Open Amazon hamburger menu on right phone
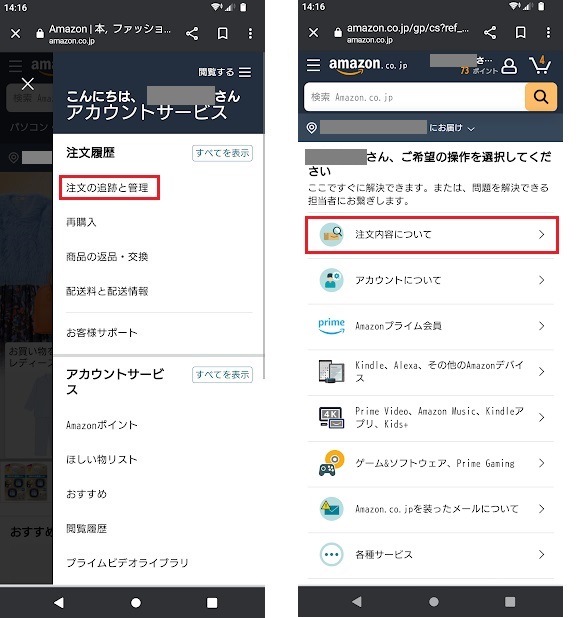This screenshot has height=618, width=583. tap(313, 65)
